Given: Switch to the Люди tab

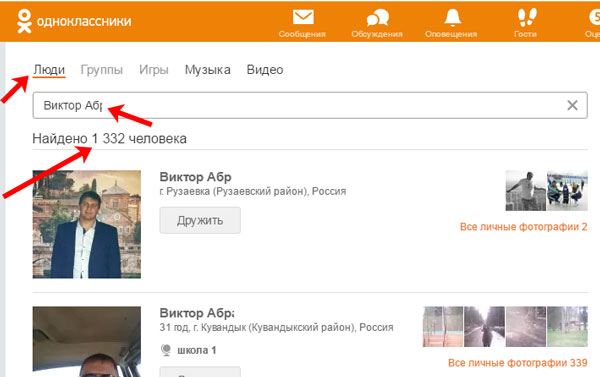Looking at the screenshot, I should pos(49,70).
